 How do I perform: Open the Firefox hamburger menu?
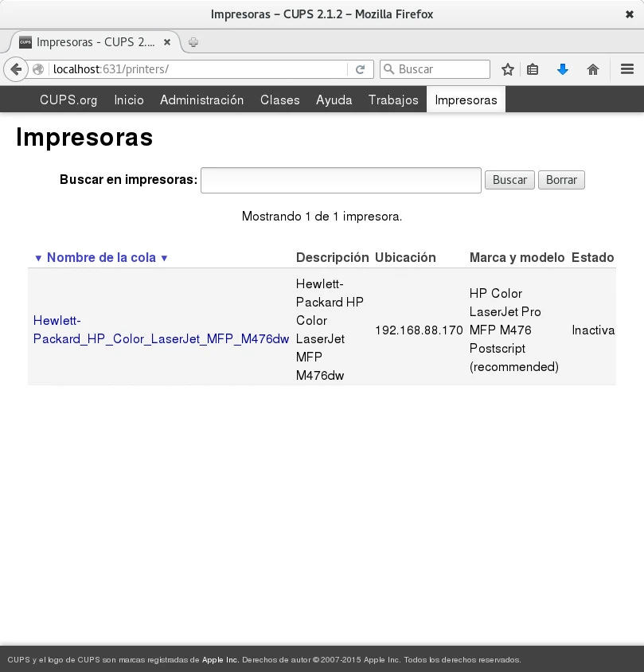click(626, 69)
